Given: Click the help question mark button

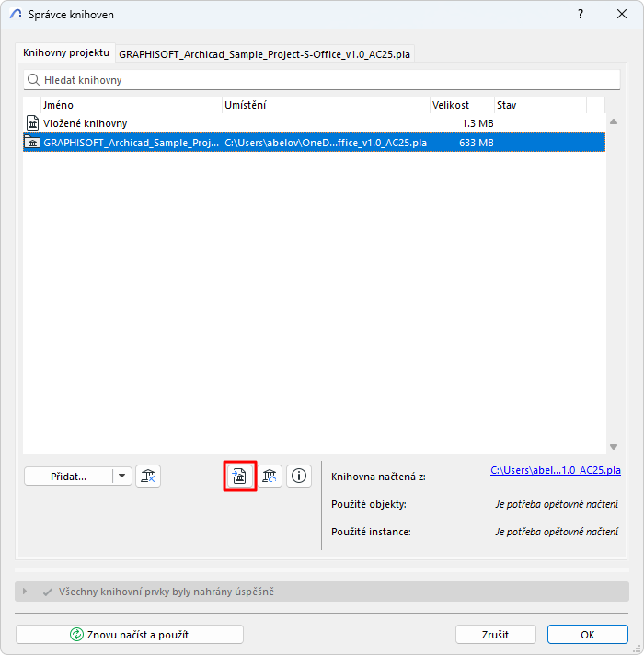Looking at the screenshot, I should pyautogui.click(x=581, y=14).
